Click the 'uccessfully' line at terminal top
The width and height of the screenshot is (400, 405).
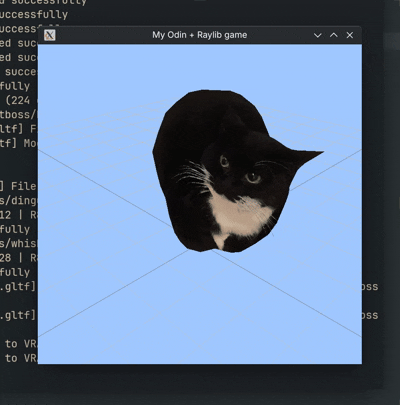pos(34,14)
